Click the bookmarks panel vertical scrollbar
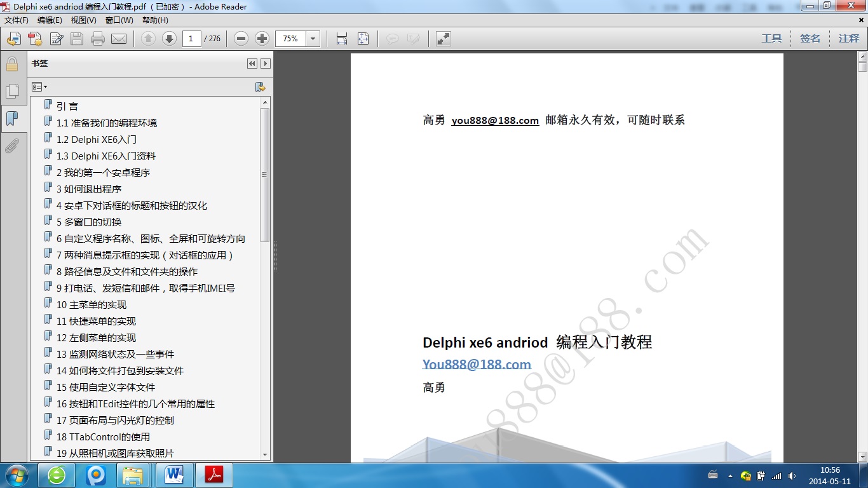The height and width of the screenshot is (488, 868). pos(265,175)
